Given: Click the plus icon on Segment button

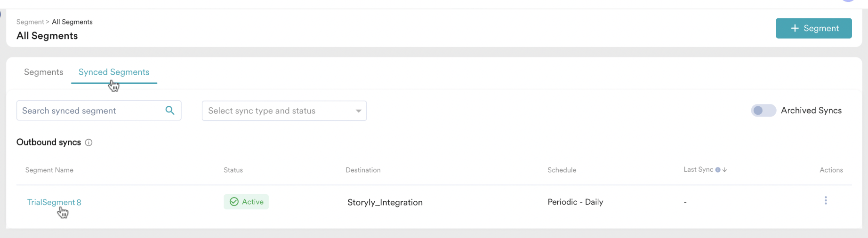Looking at the screenshot, I should pos(795,28).
